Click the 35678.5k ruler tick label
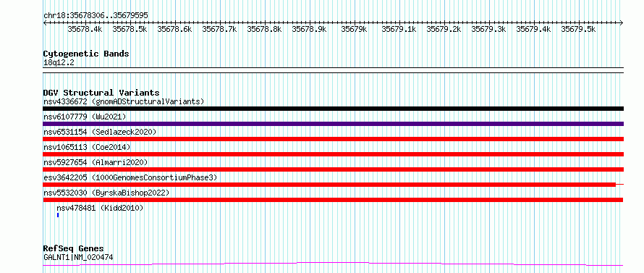644x273 pixels. click(130, 29)
